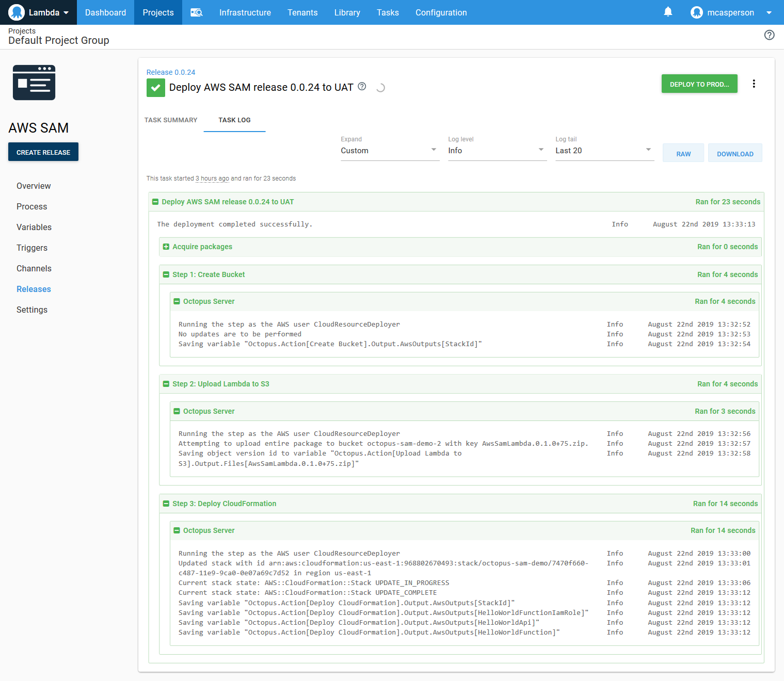Open the Expand dropdown set to Custom
This screenshot has height=681, width=784.
tap(390, 151)
